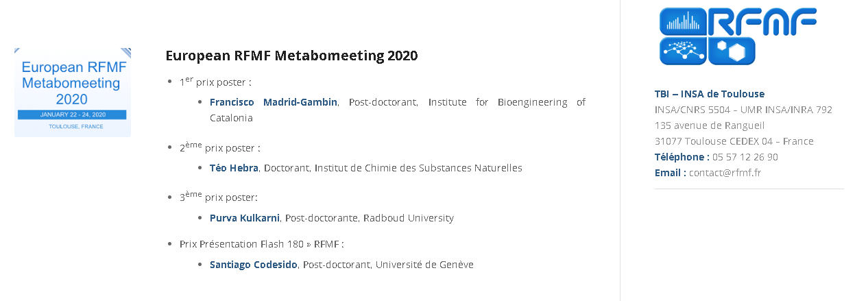Click Santiago Codesido's name
The width and height of the screenshot is (868, 301).
click(x=253, y=265)
